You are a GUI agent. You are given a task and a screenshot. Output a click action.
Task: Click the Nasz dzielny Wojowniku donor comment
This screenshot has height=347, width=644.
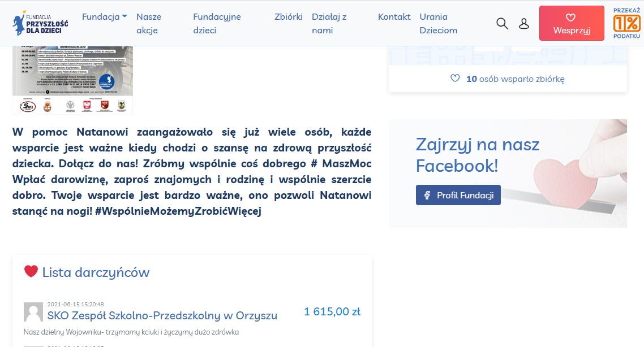click(131, 332)
